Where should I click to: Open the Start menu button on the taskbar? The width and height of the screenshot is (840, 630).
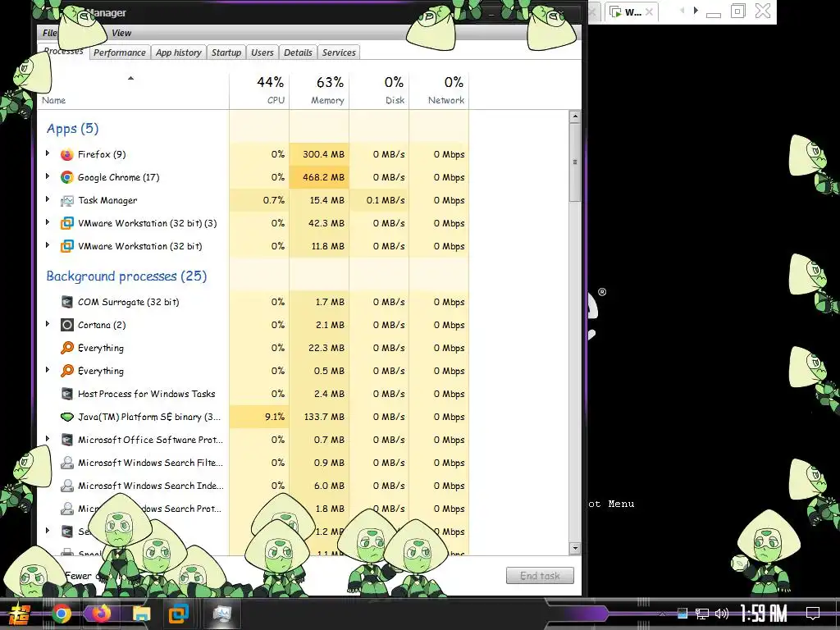point(19,614)
